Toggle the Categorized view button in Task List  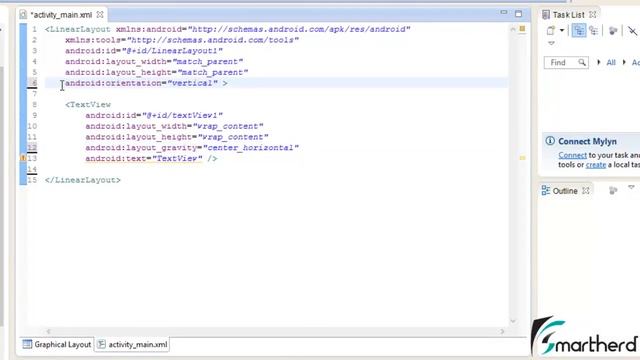tap(579, 31)
